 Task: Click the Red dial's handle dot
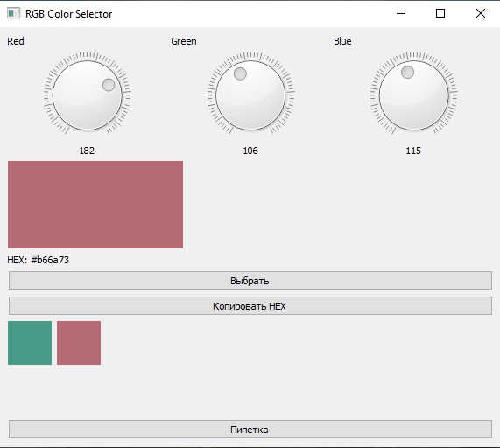click(x=109, y=85)
